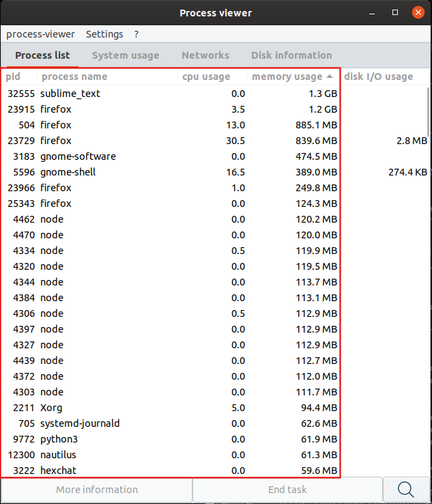
Task: Sort by the process name column header
Action: click(x=107, y=76)
